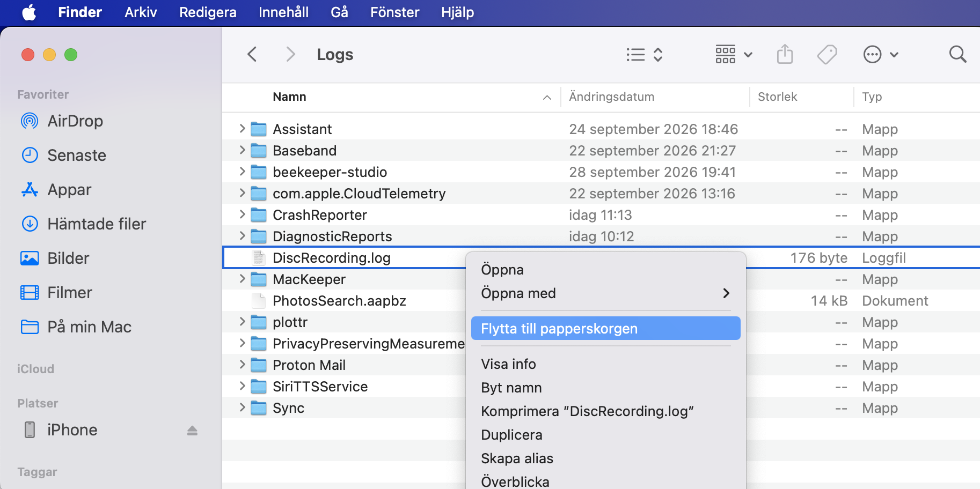Expand the Baseband folder
The width and height of the screenshot is (980, 489).
[242, 150]
